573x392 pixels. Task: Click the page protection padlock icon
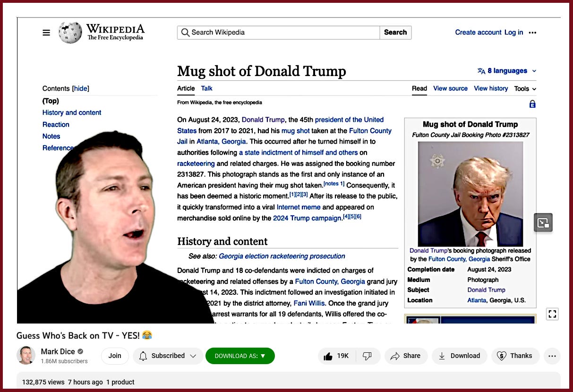pyautogui.click(x=532, y=104)
